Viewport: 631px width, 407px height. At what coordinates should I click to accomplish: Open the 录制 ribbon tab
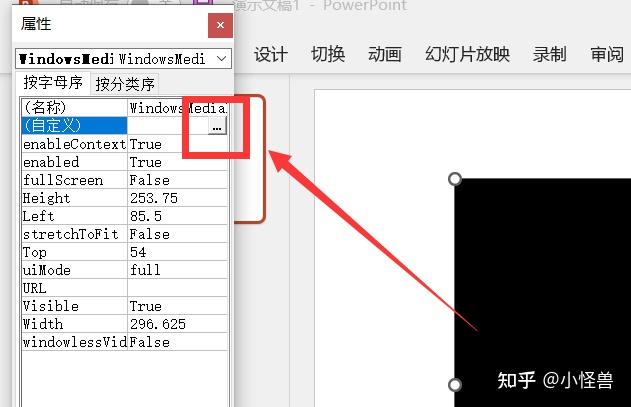tap(550, 54)
